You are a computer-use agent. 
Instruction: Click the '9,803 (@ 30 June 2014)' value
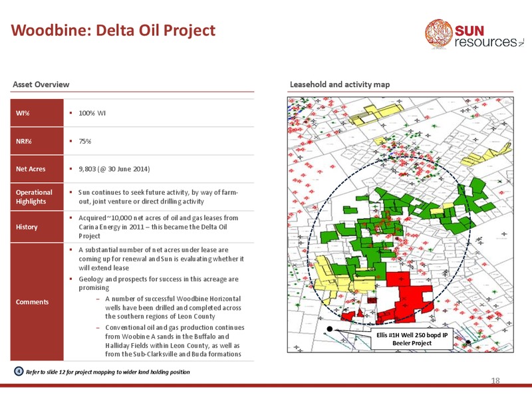point(114,169)
